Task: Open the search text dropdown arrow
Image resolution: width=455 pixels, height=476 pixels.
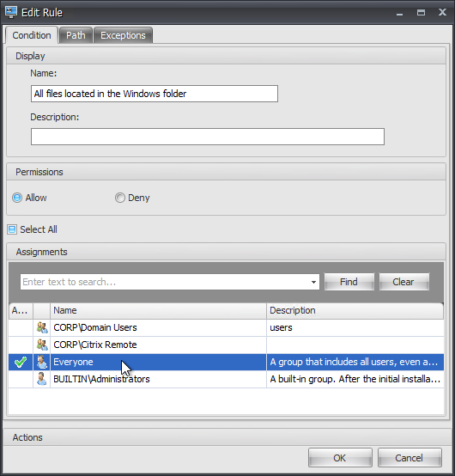Action: click(x=313, y=282)
